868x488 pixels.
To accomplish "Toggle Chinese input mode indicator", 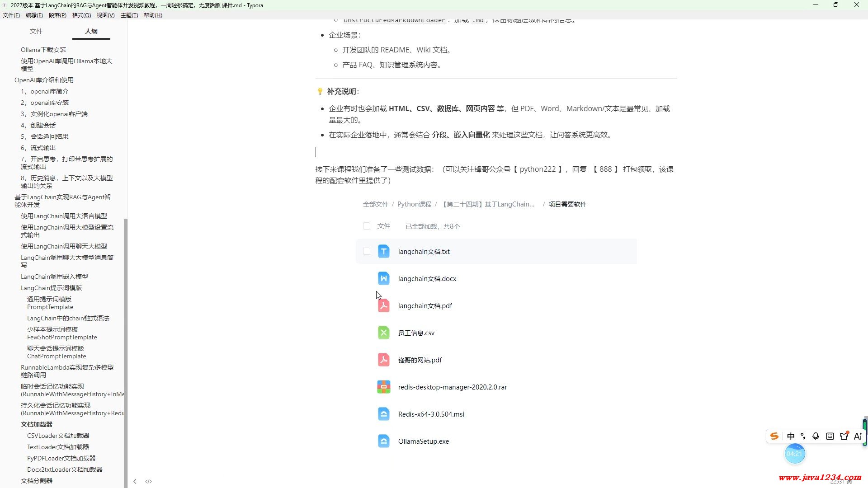I will [791, 436].
